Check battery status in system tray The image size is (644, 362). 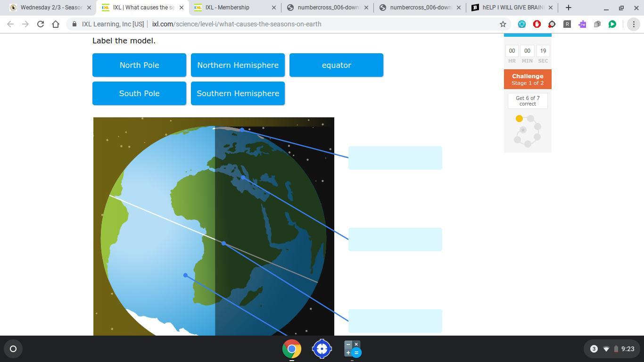point(616,349)
